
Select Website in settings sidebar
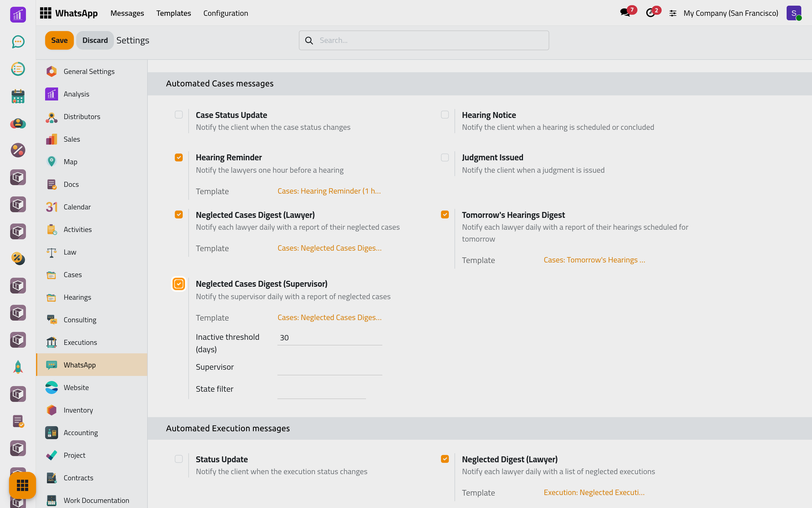tap(92, 388)
